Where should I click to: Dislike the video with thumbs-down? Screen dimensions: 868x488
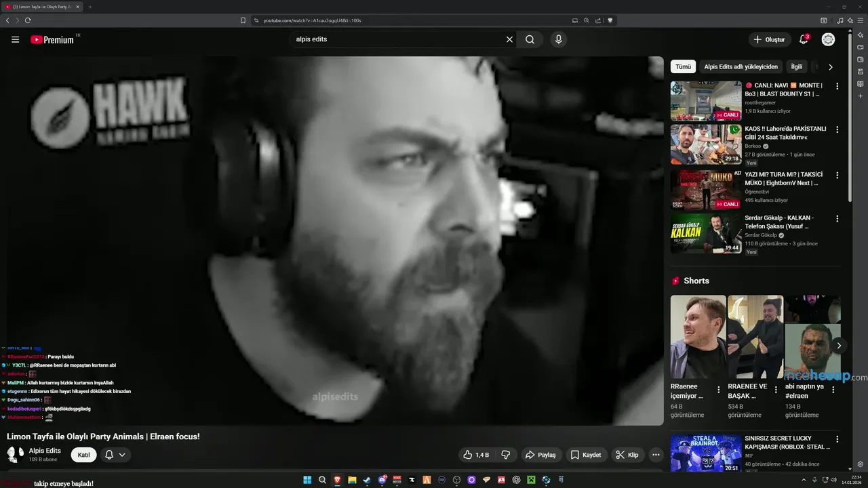[x=505, y=455]
